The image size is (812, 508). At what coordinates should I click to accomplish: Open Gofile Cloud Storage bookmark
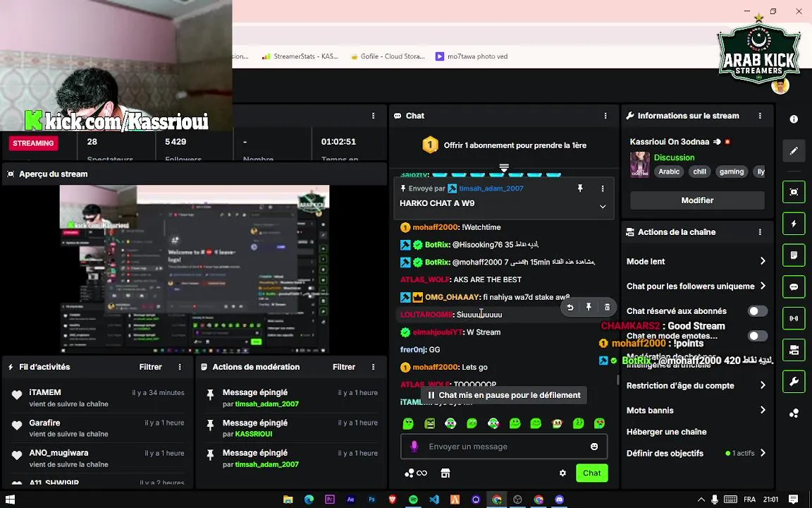(x=388, y=56)
